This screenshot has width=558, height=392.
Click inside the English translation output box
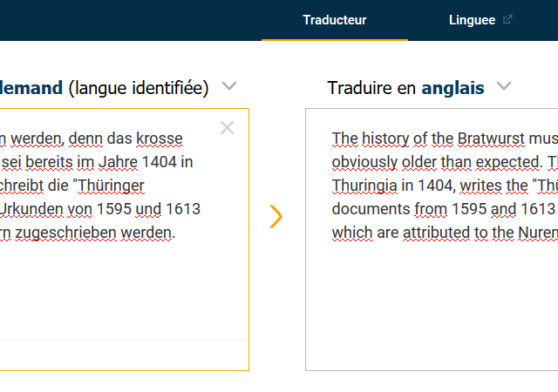(432, 240)
